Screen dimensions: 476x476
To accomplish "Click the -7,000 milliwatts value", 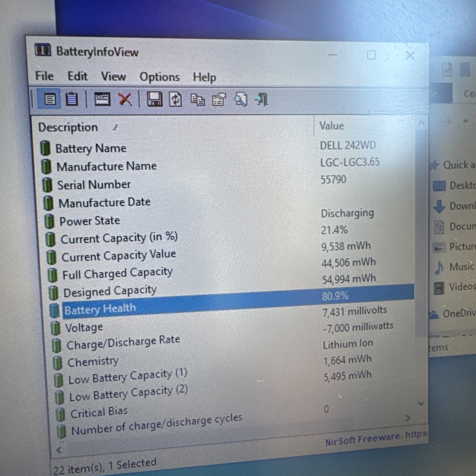I will point(358,327).
